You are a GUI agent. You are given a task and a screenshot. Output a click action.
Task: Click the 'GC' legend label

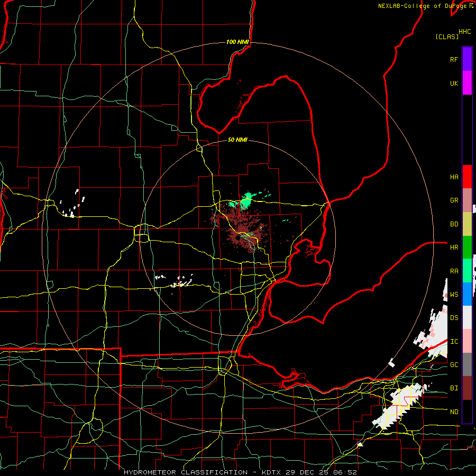[454, 365]
